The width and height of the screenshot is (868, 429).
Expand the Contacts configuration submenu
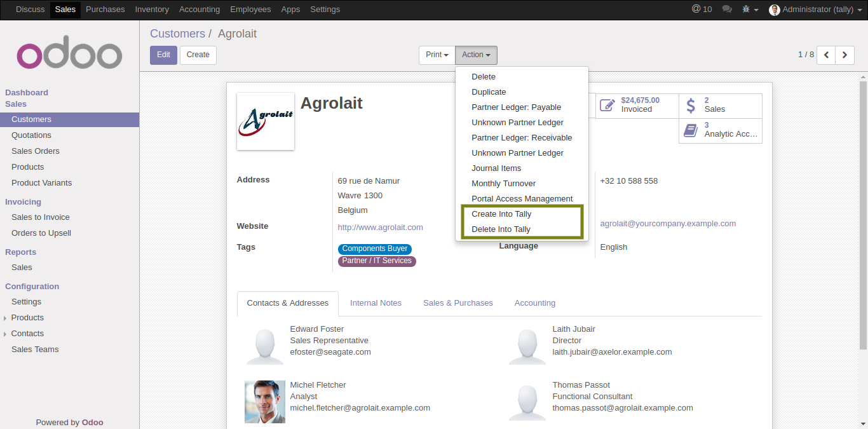pos(27,334)
